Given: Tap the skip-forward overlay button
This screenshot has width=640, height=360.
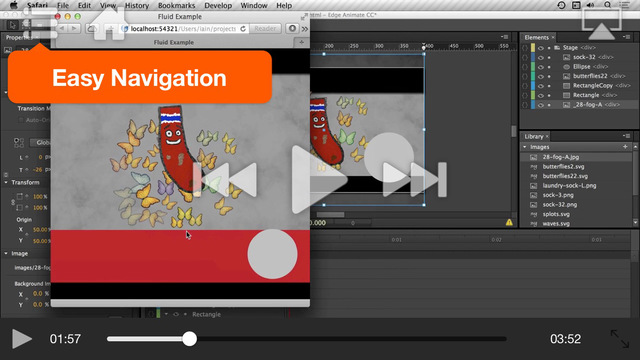Looking at the screenshot, I should coord(415,180).
